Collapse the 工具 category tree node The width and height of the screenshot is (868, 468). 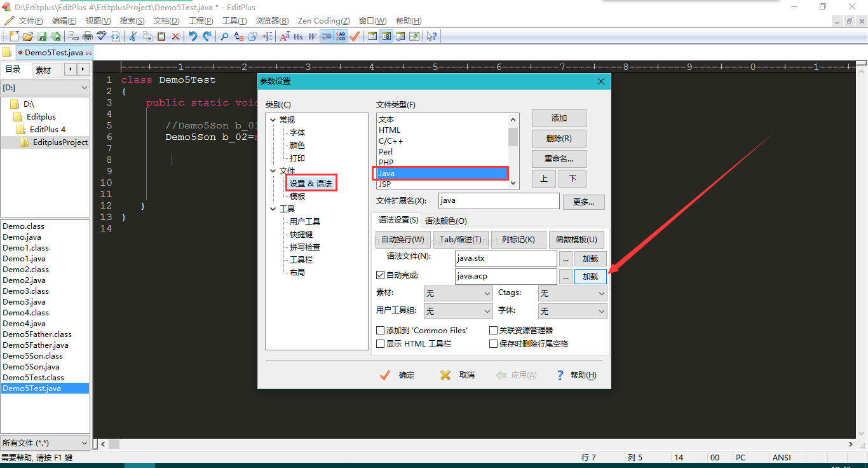(273, 209)
